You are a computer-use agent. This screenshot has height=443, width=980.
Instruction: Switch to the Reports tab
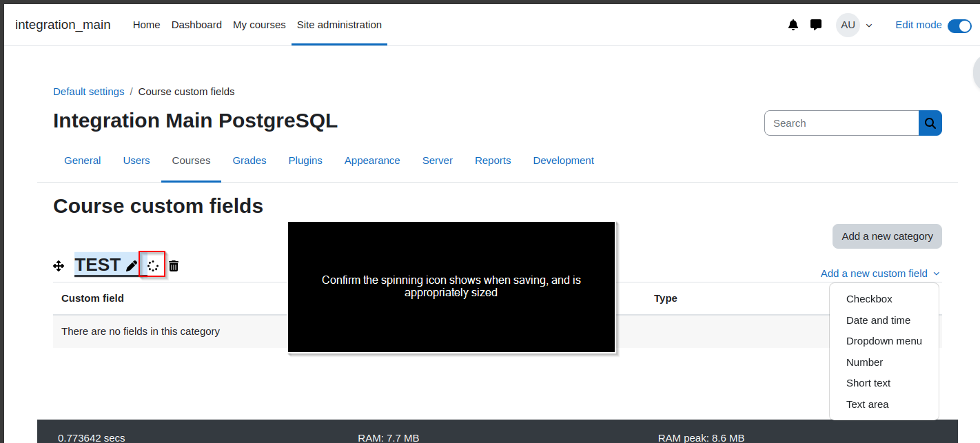[x=493, y=161]
